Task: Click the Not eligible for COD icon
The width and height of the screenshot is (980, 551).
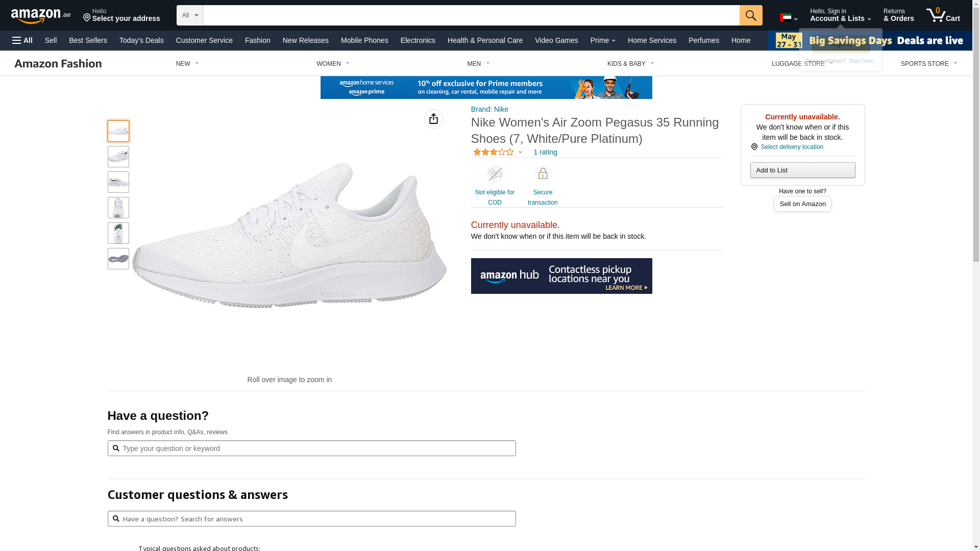Action: (495, 174)
